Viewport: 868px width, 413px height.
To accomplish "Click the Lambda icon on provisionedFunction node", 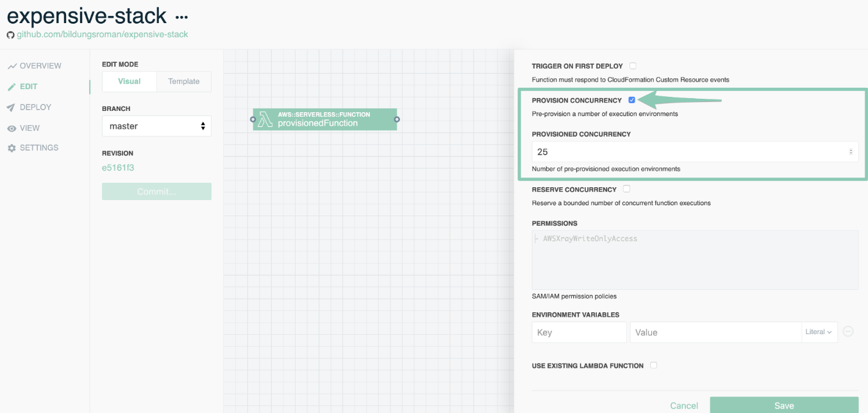I will (265, 119).
